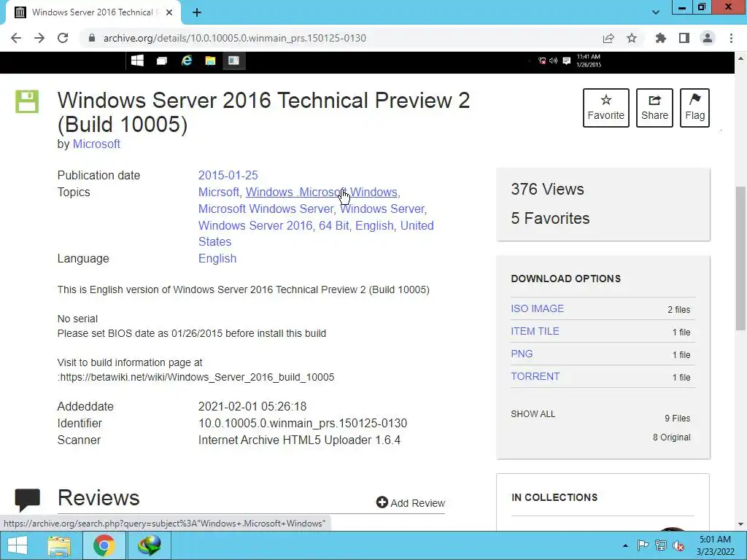The width and height of the screenshot is (747, 560).
Task: Select the Internet Archive HTML5 Uploader 1.6.4 text
Action: click(299, 440)
